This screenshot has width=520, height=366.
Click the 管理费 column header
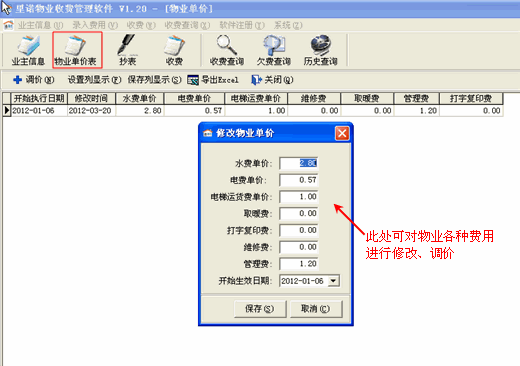[416, 98]
